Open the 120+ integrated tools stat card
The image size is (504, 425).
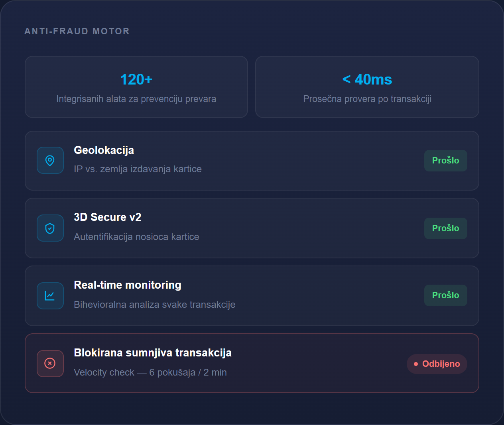136,87
